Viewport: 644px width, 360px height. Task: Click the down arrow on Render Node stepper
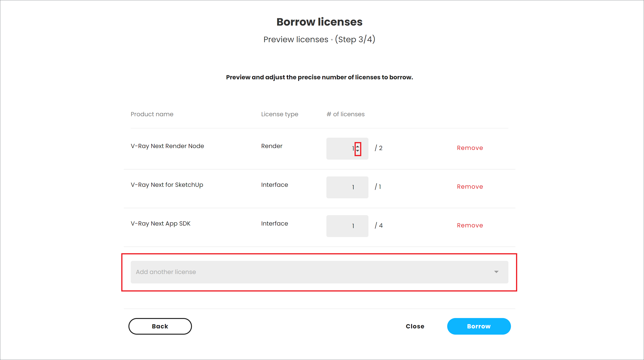358,151
